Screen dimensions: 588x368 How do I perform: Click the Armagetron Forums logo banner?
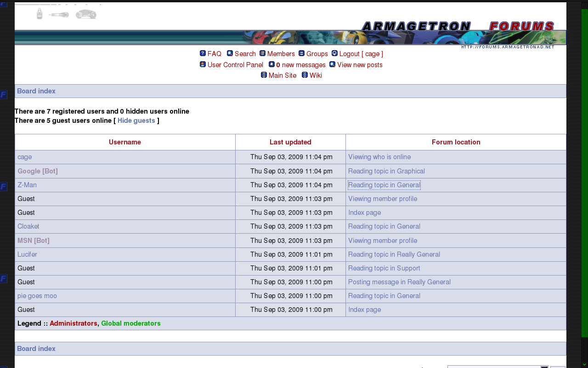[458, 26]
